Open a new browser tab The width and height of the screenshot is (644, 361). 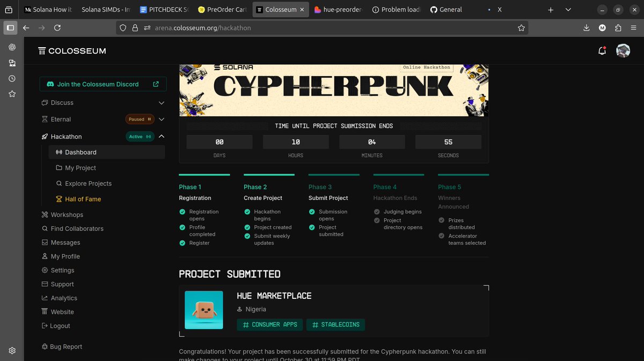point(551,10)
